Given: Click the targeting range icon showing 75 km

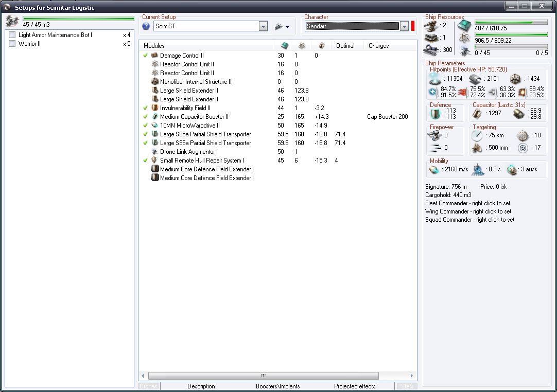Looking at the screenshot, I should (477, 136).
